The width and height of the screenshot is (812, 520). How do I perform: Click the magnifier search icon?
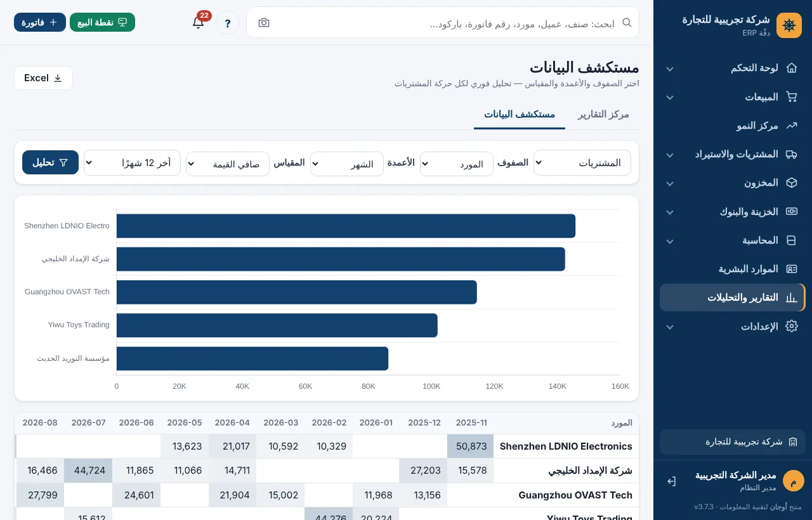pos(627,22)
